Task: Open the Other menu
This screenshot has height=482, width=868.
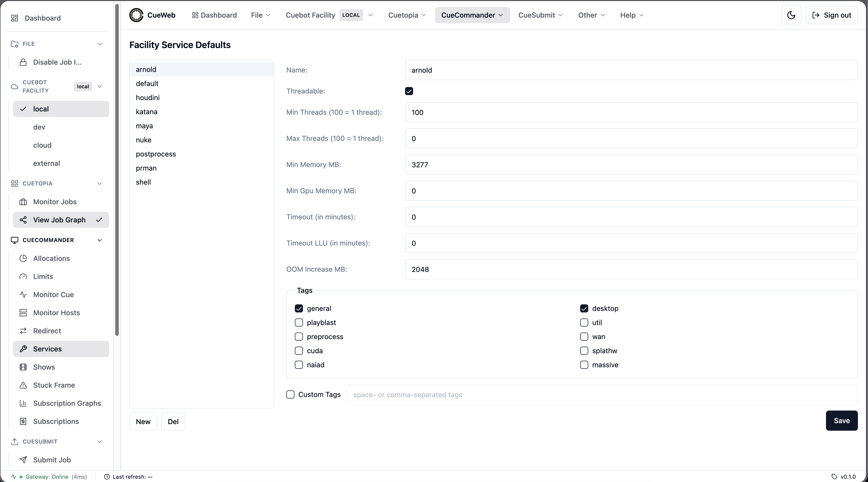Action: 591,15
